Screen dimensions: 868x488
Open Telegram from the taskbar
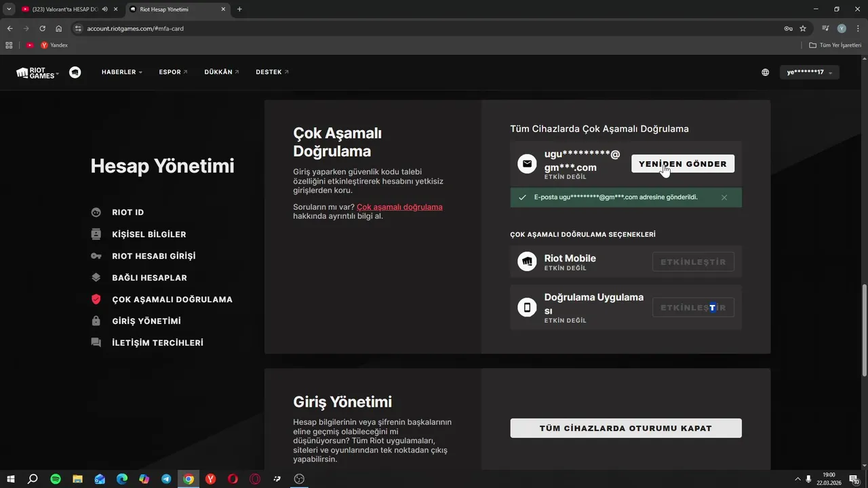tap(166, 479)
